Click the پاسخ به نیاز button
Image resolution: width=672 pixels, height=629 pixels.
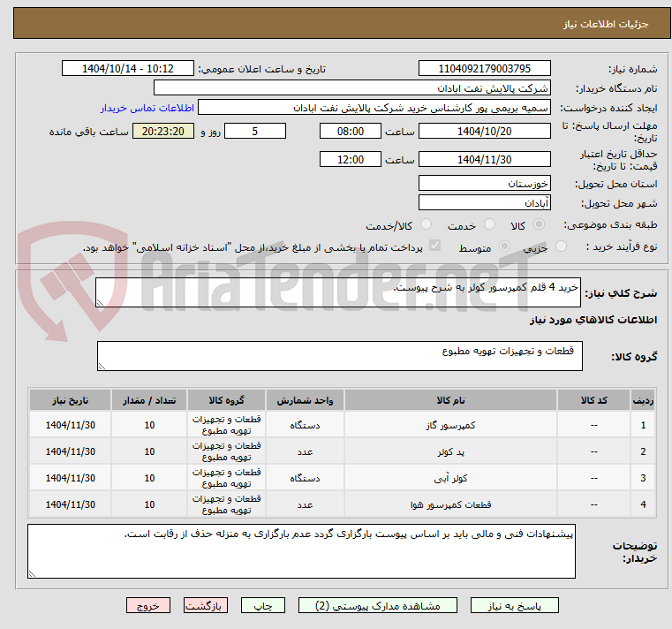click(514, 605)
